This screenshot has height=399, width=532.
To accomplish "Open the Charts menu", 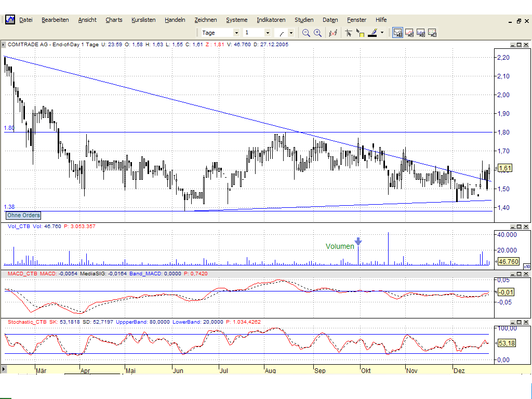I will pos(114,20).
